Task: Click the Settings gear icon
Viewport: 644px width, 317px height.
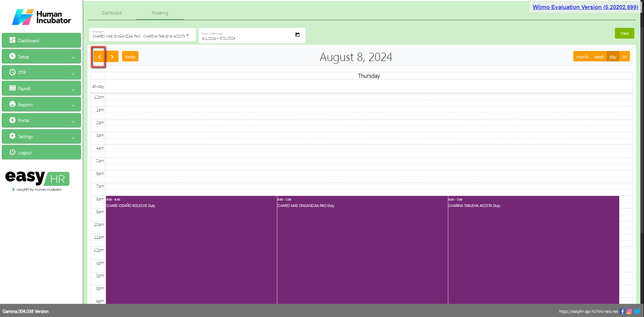Action: tap(12, 136)
